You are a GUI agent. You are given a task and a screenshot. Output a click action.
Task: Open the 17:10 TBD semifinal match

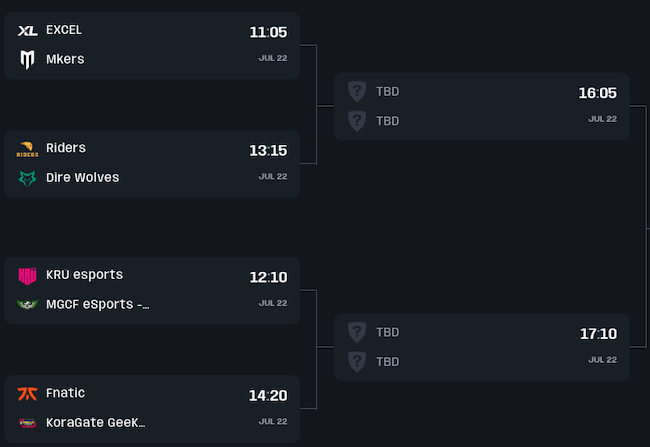597,333
